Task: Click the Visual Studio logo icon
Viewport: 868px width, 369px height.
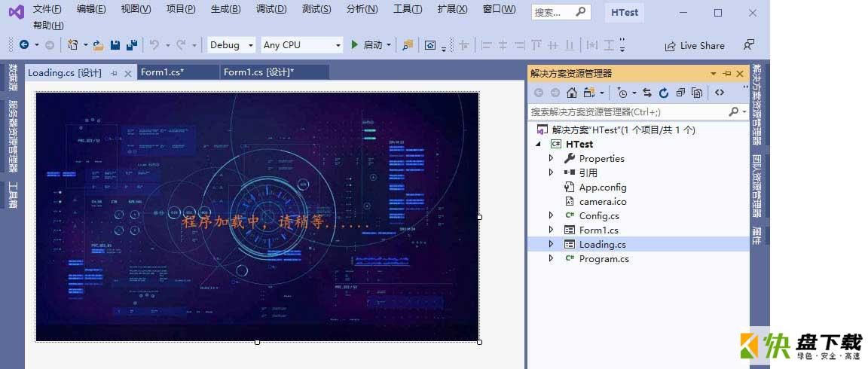Action: click(17, 12)
